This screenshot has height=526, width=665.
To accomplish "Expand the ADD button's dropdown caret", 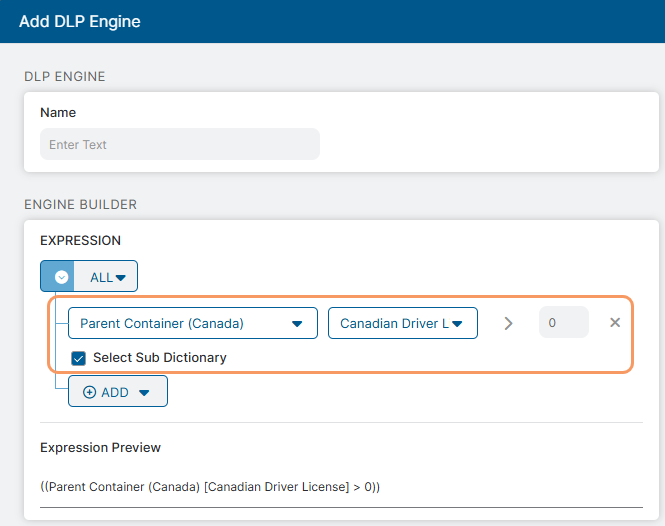I will coord(144,393).
